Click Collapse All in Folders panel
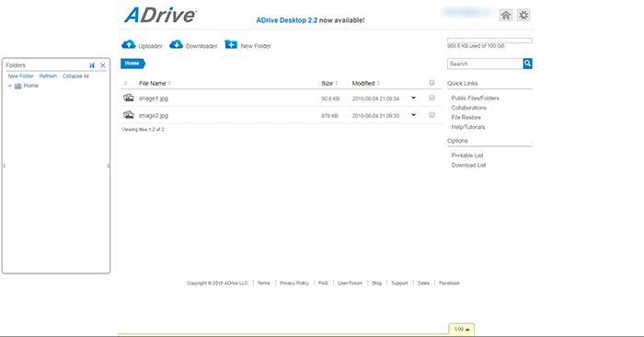 pos(75,76)
